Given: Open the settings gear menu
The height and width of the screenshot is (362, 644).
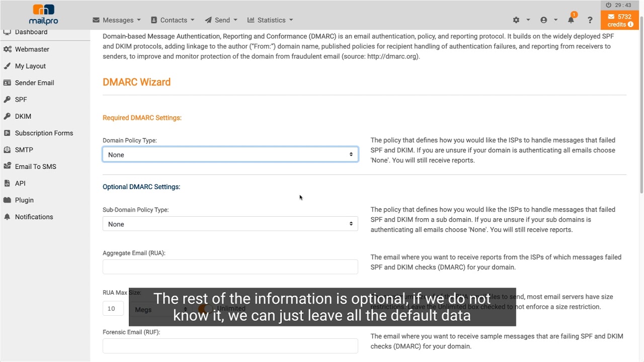Looking at the screenshot, I should point(516,20).
